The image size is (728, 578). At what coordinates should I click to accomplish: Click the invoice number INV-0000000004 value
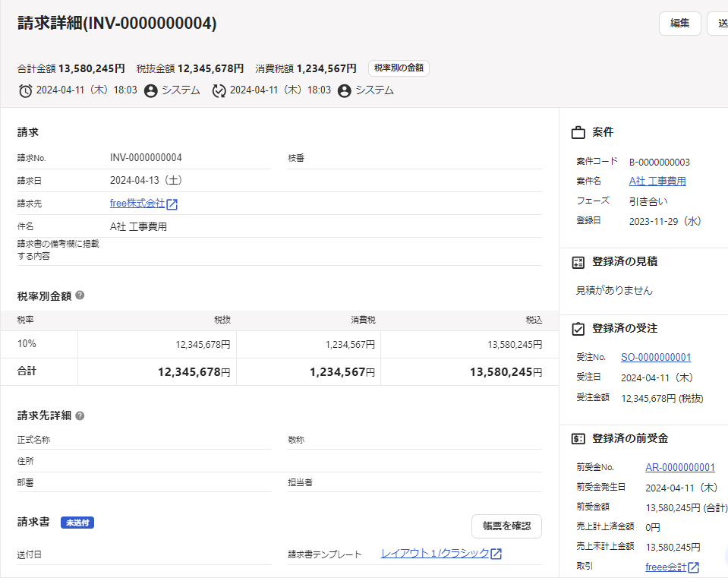pos(146,157)
